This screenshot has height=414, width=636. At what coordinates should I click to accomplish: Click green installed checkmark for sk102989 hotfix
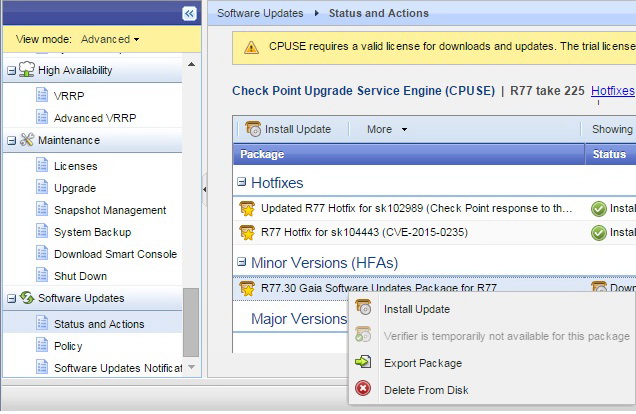click(x=599, y=208)
